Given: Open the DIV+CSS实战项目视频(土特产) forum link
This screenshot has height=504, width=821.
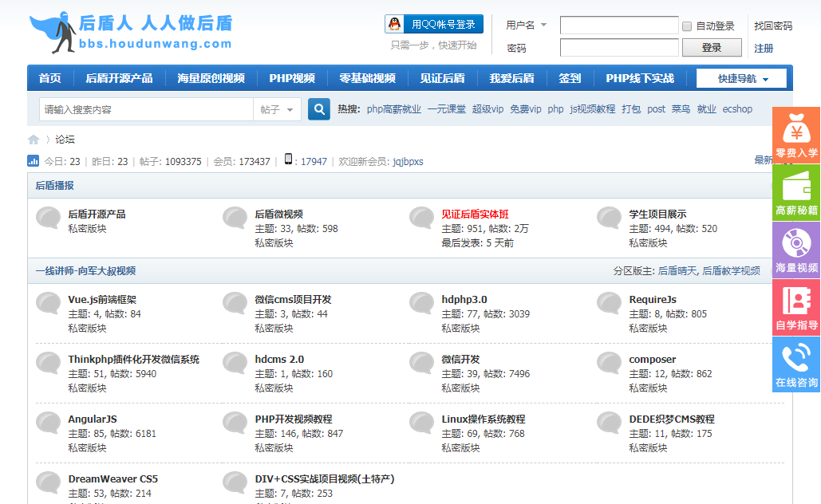Looking at the screenshot, I should pos(325,478).
